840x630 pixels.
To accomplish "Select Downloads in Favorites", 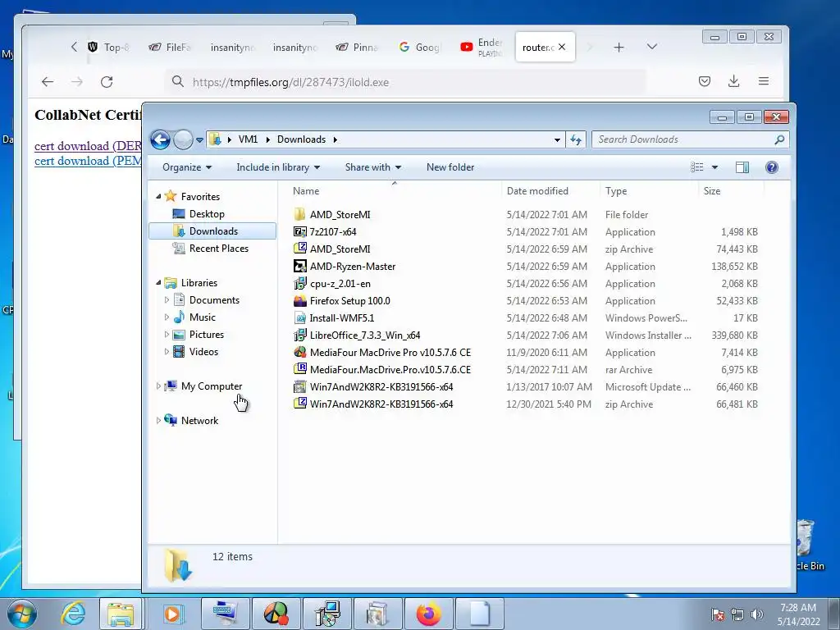I will 212,231.
